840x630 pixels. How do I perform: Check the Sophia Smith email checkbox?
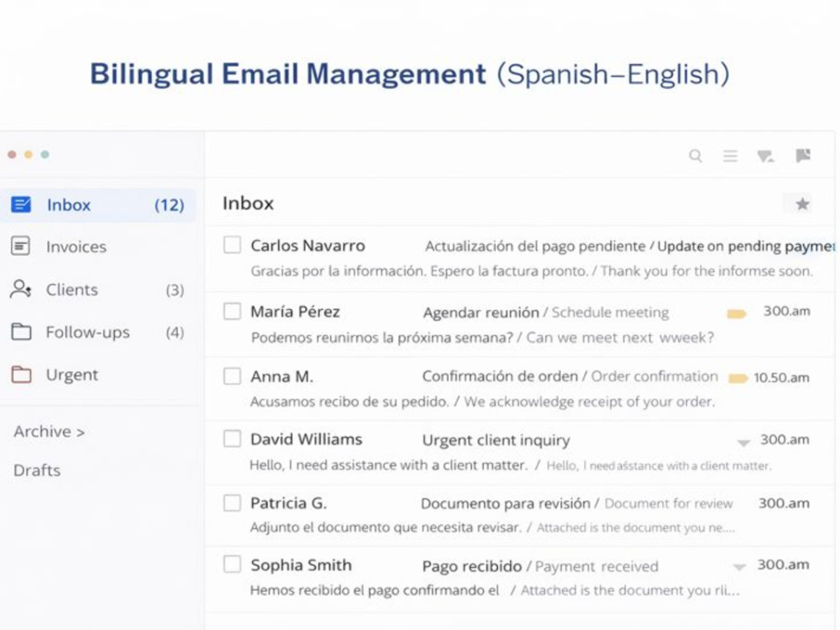pos(232,564)
